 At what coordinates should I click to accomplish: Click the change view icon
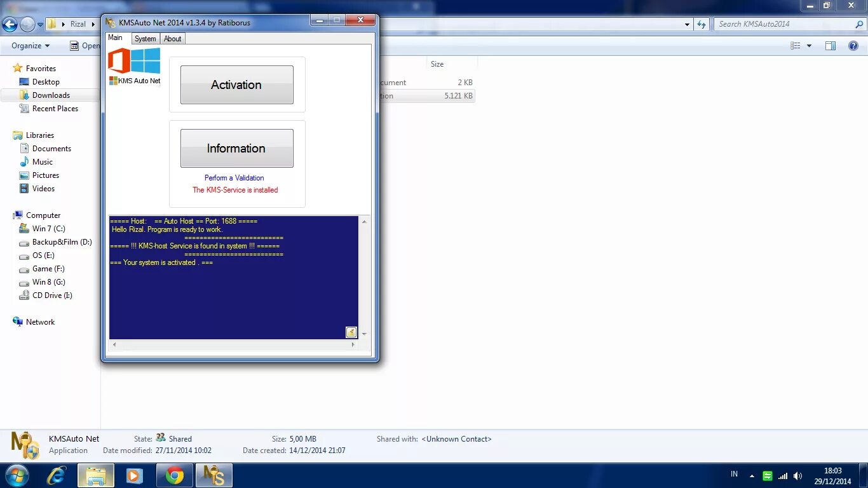click(x=796, y=46)
